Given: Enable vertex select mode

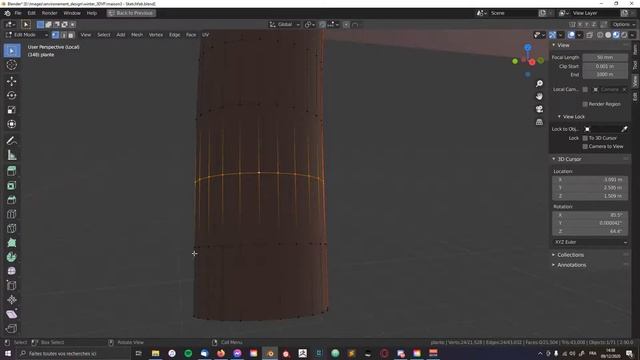Looking at the screenshot, I should (56, 35).
